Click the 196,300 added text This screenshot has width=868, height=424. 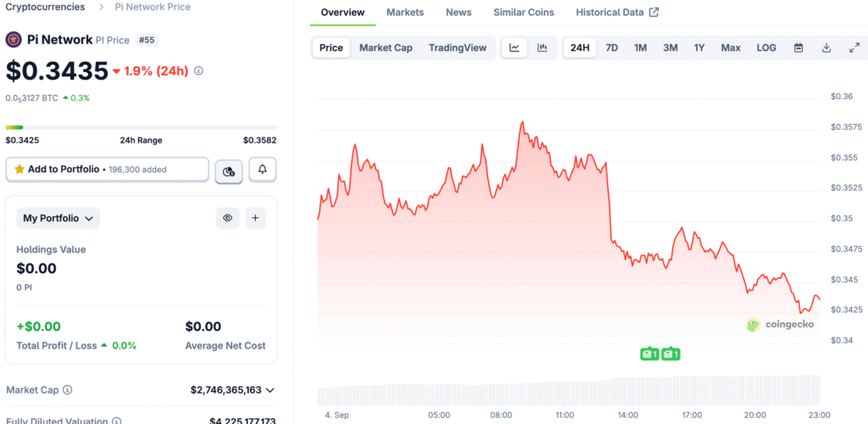(137, 170)
